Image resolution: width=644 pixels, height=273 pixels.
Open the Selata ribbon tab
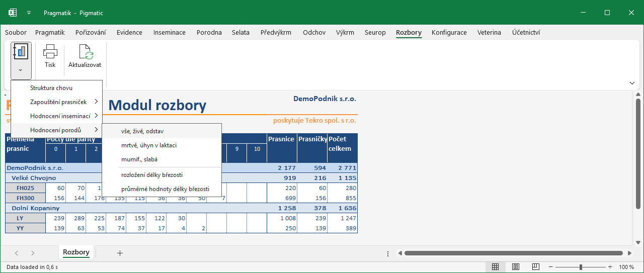(x=240, y=33)
